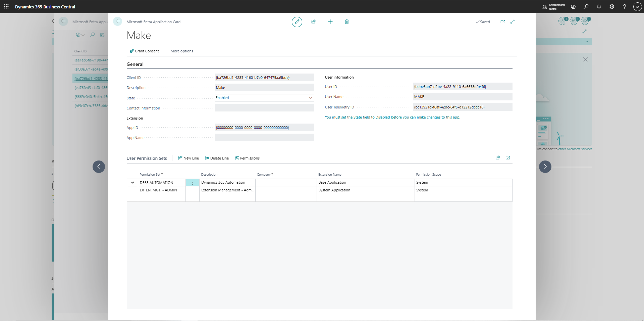Open Permissions in User Permission Sets
The width and height of the screenshot is (644, 321).
(247, 158)
